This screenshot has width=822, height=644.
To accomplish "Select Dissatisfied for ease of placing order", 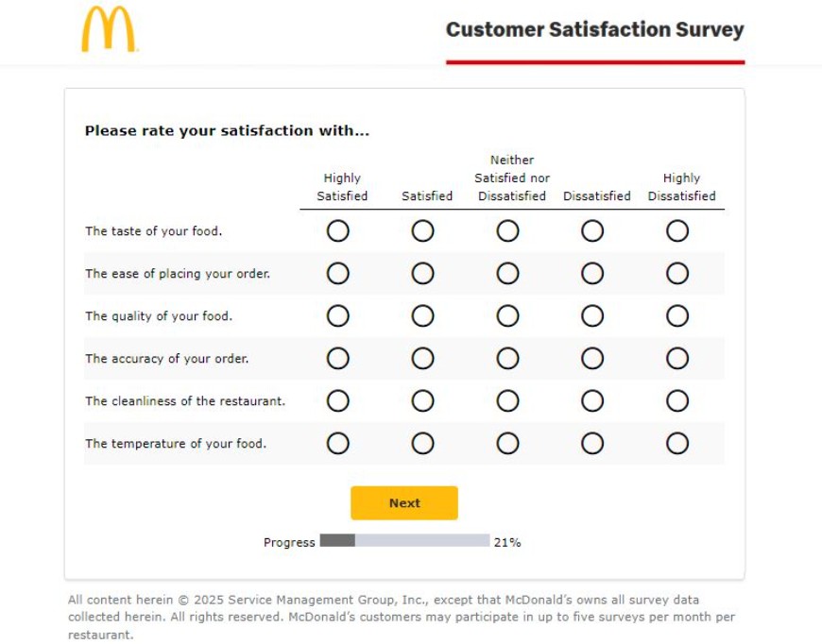I will click(594, 273).
